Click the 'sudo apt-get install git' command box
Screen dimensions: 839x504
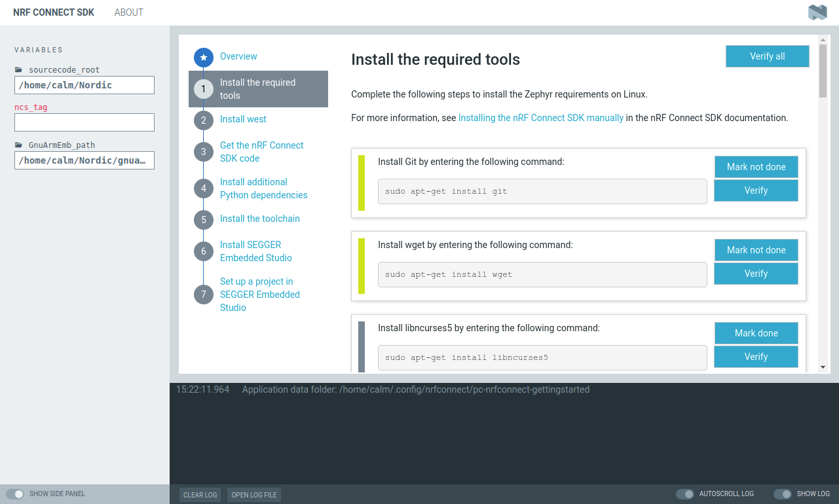pyautogui.click(x=542, y=191)
